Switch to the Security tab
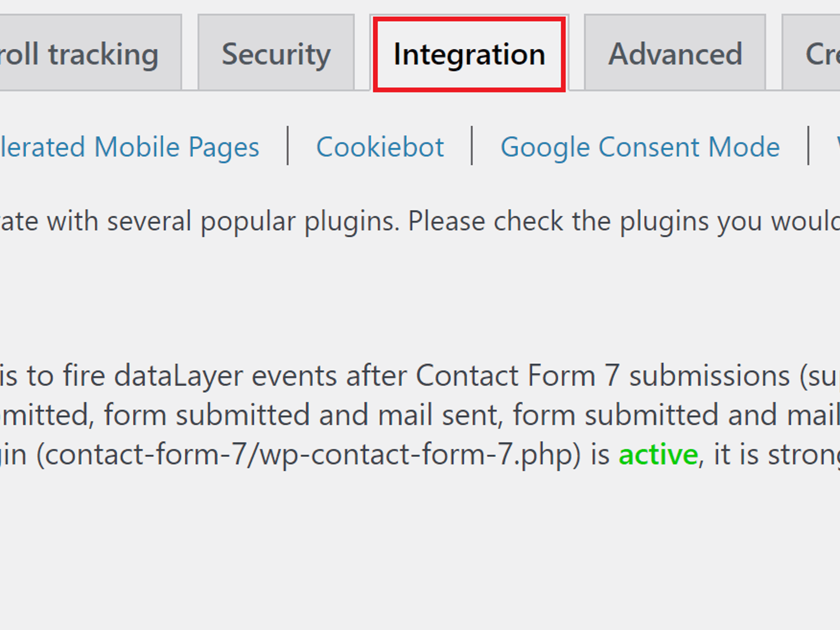Screen dimensions: 840x630 tap(276, 54)
